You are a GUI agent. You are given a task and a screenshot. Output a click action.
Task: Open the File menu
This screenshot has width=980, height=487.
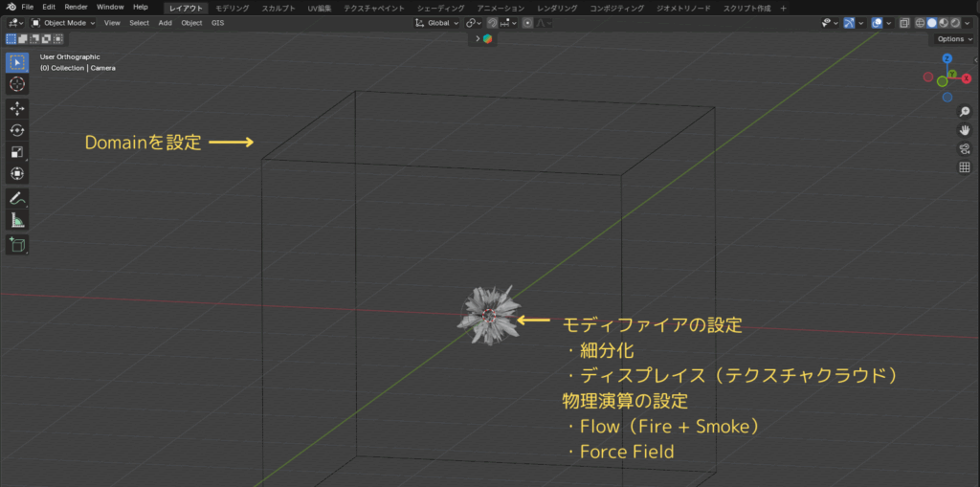[x=28, y=8]
